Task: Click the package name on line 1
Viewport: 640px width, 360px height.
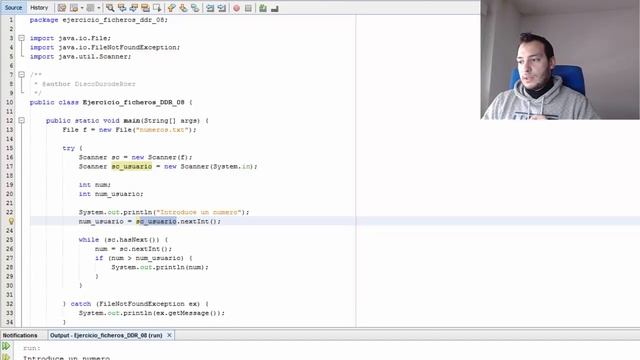Action: [113, 20]
